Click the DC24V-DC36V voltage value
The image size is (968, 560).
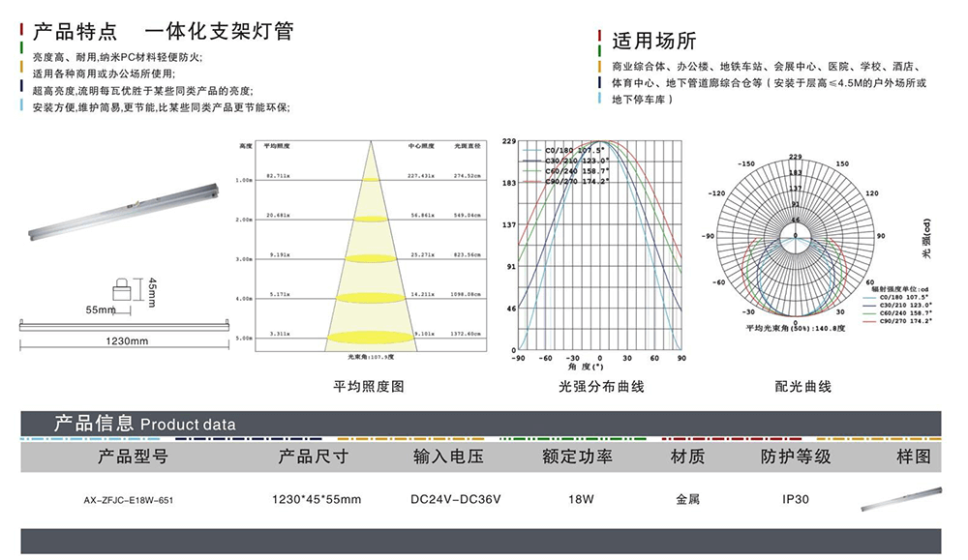pyautogui.click(x=448, y=499)
